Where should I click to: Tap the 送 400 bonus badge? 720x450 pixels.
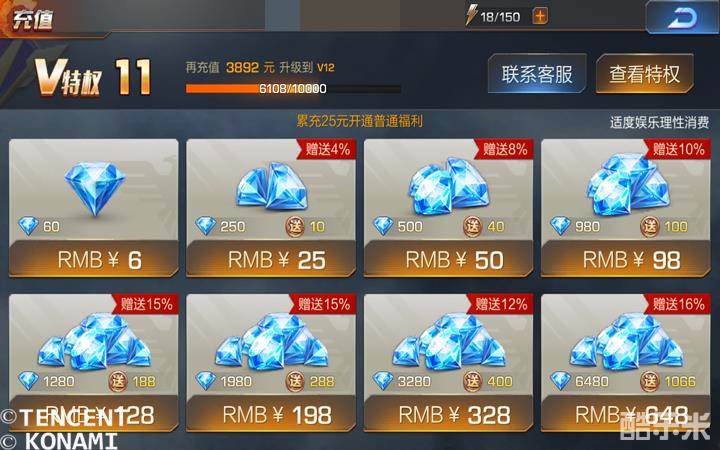tap(472, 381)
